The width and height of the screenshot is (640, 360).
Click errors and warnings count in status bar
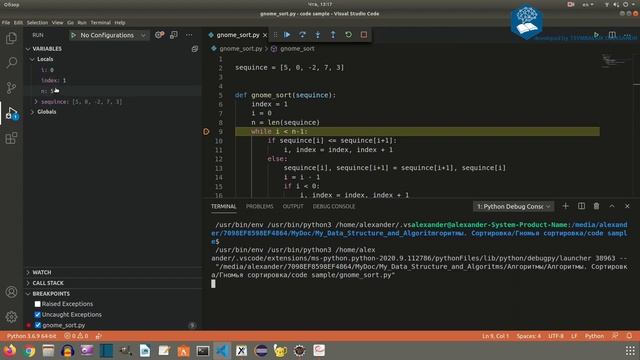click(x=76, y=336)
